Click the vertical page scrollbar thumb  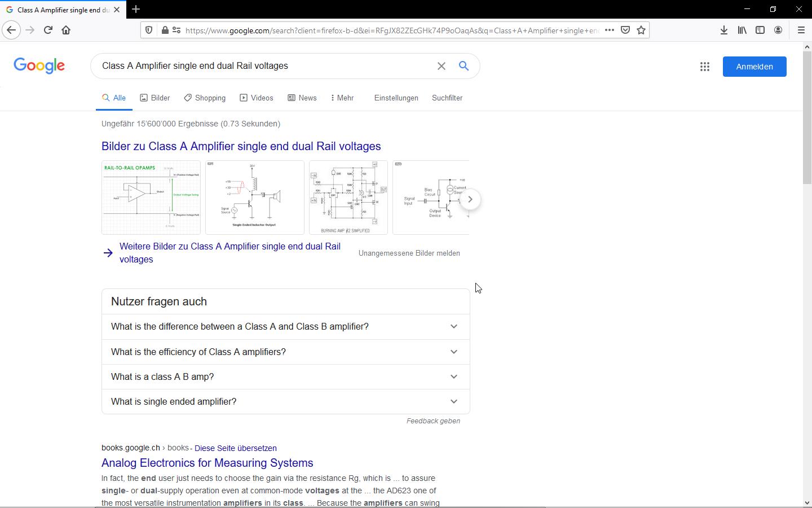[x=807, y=117]
